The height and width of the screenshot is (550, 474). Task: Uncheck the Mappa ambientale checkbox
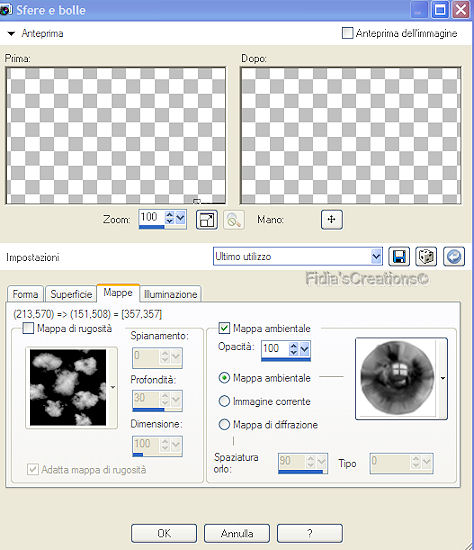pyautogui.click(x=224, y=328)
